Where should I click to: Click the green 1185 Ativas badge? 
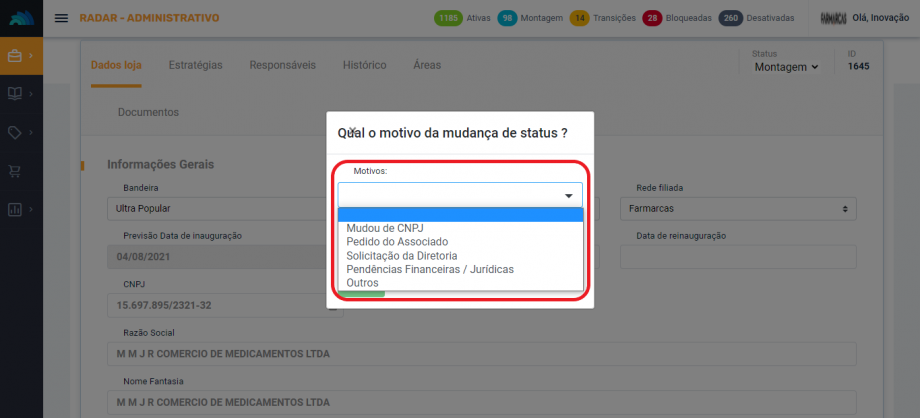pyautogui.click(x=450, y=18)
